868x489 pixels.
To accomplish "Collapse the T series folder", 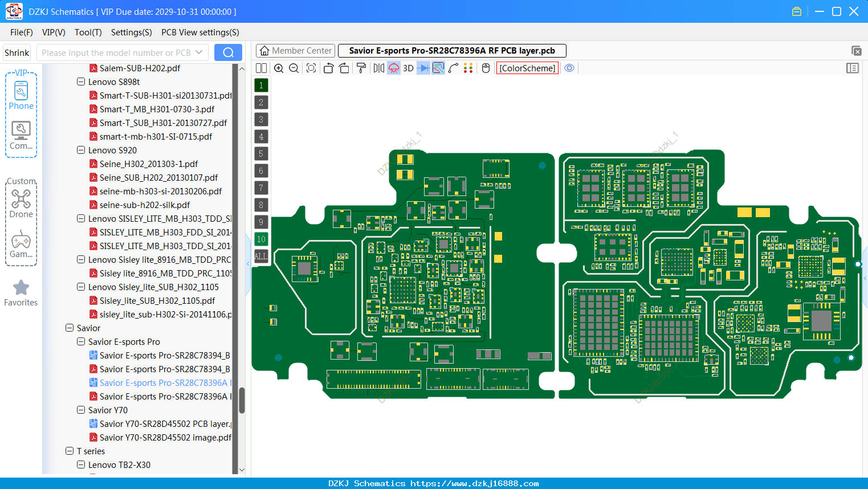I will point(70,451).
